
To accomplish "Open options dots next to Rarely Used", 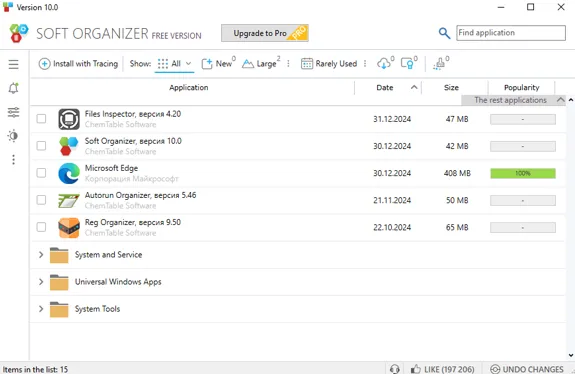I will pyautogui.click(x=365, y=64).
